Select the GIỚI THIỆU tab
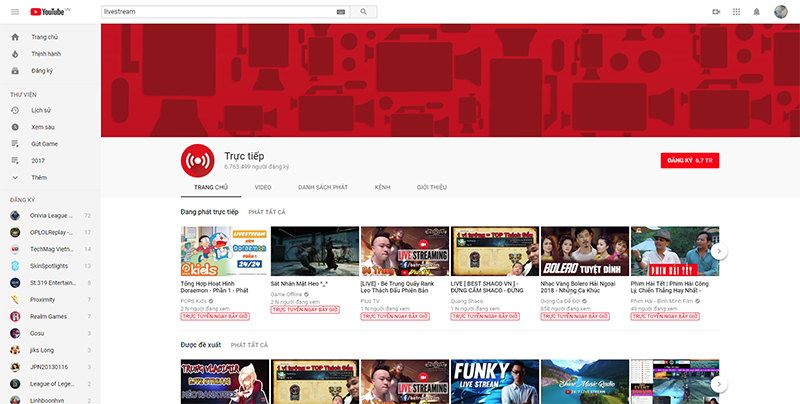This screenshot has width=800, height=404. click(x=431, y=187)
